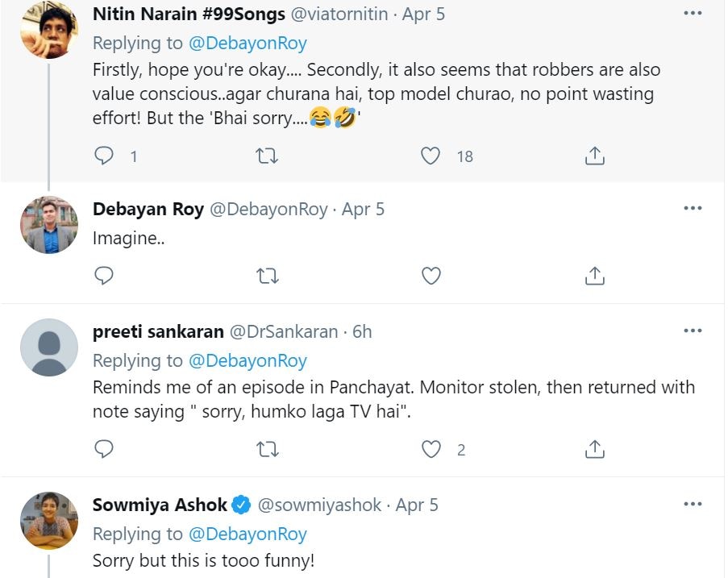Like Nitin Narain's tweet with 18 likes

[x=431, y=156]
